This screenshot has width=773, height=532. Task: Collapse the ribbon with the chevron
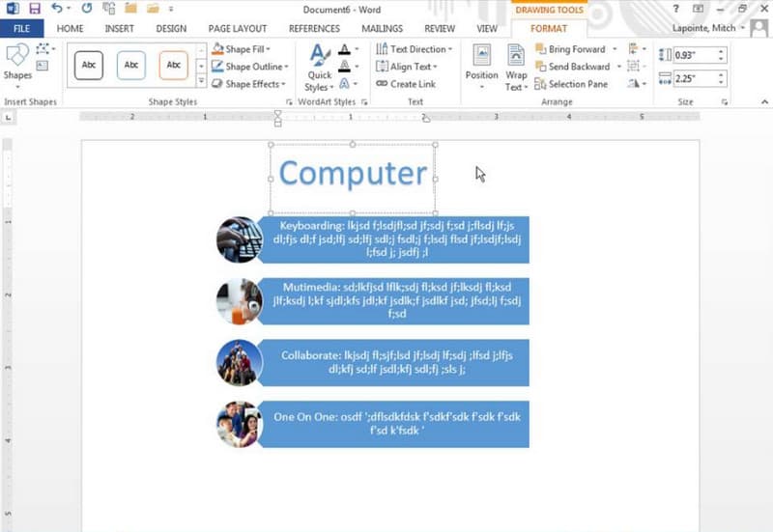tap(764, 102)
